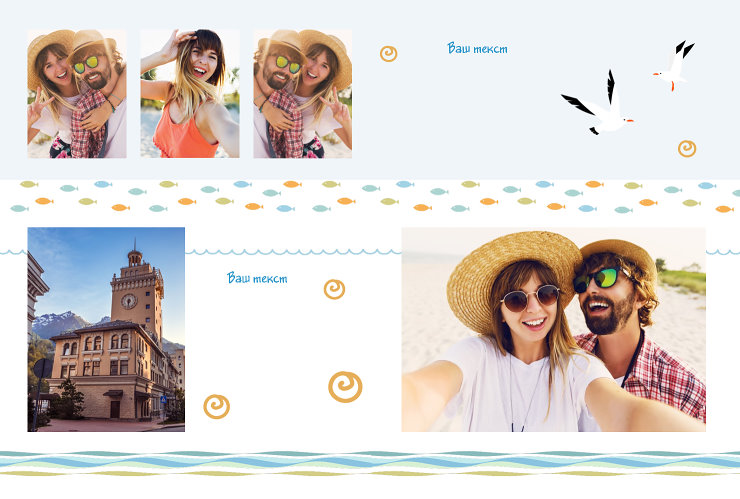Select the wavy striped footer border

point(370,463)
